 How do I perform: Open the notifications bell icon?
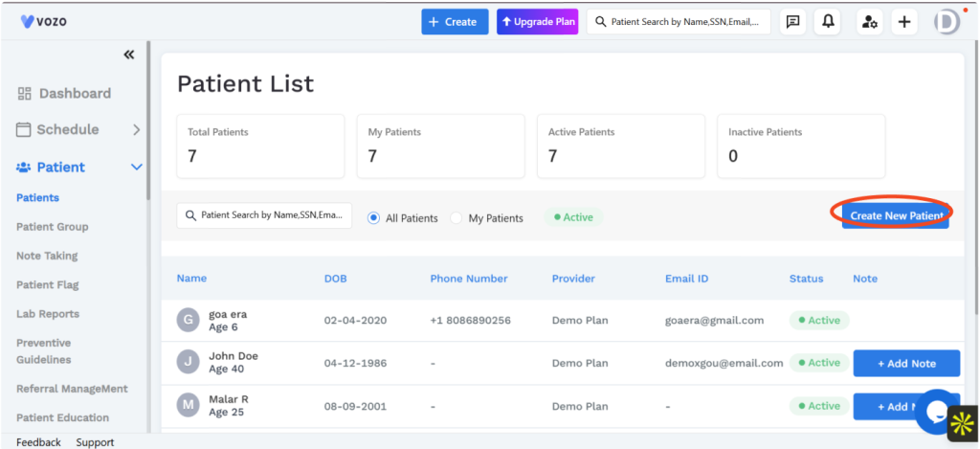828,22
